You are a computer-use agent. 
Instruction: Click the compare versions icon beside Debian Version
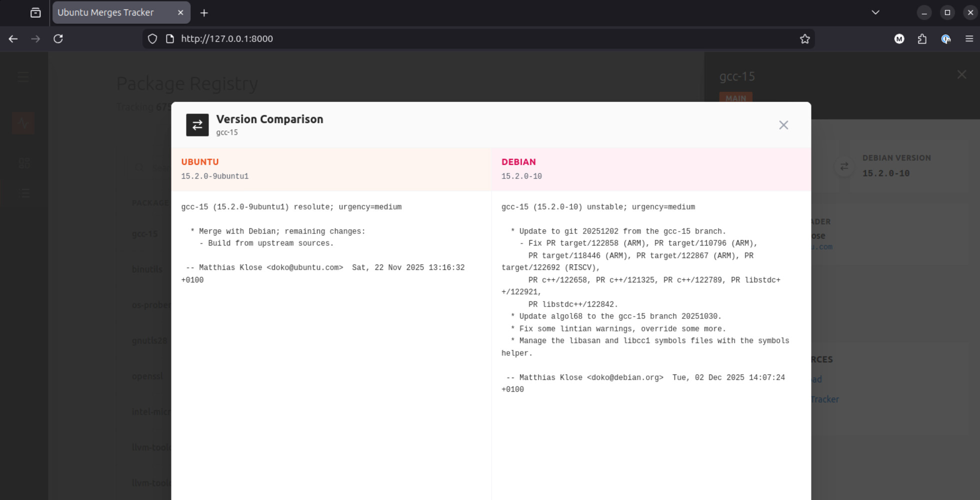[x=844, y=166]
